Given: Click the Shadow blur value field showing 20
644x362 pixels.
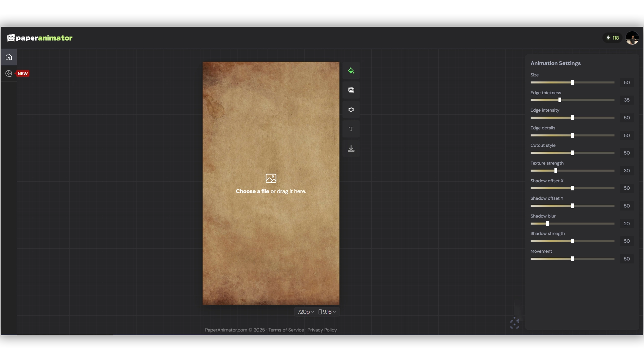Looking at the screenshot, I should (627, 224).
